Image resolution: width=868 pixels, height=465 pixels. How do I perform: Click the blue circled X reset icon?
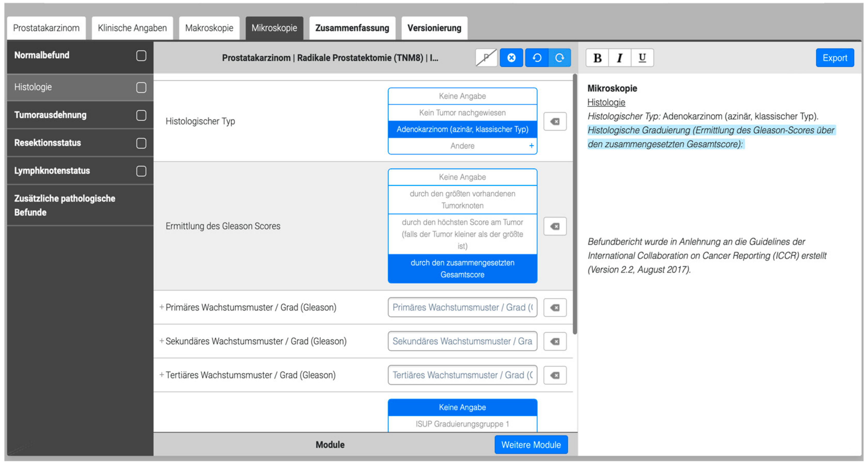[511, 58]
